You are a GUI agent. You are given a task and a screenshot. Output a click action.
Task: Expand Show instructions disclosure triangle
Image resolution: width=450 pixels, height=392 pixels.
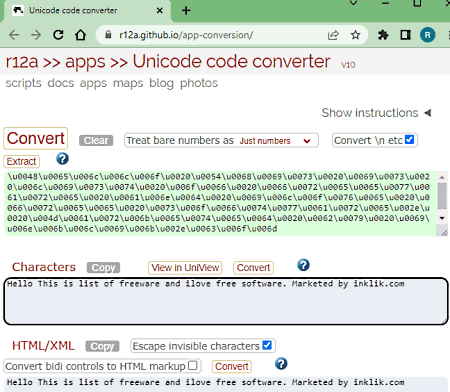pyautogui.click(x=428, y=113)
